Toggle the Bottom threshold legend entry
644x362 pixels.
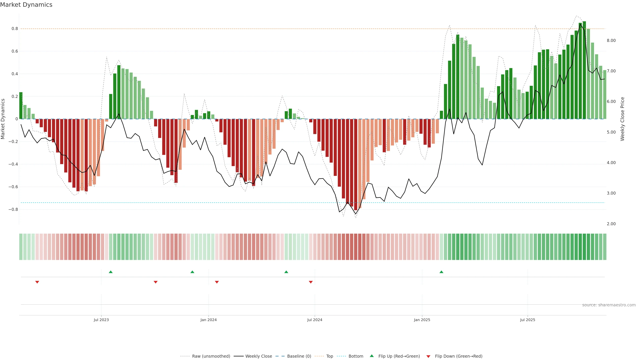click(x=356, y=356)
